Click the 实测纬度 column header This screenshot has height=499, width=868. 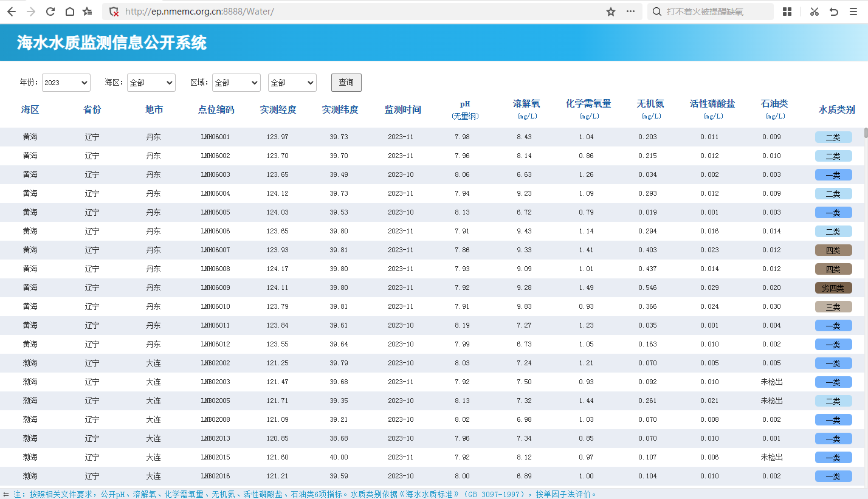click(340, 110)
